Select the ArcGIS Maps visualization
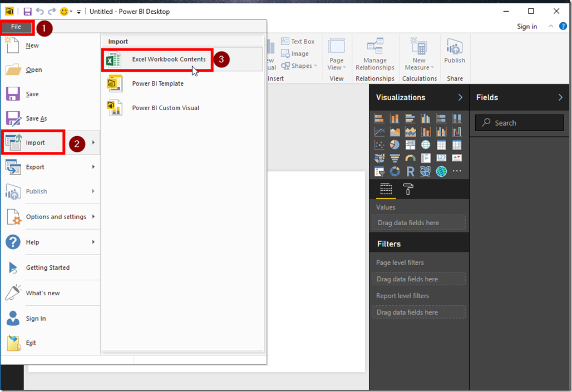572x392 pixels. [441, 171]
